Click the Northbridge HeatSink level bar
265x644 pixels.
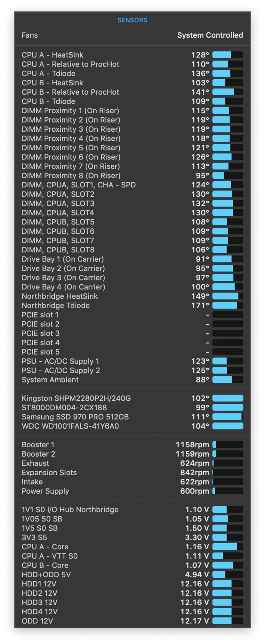click(x=228, y=296)
